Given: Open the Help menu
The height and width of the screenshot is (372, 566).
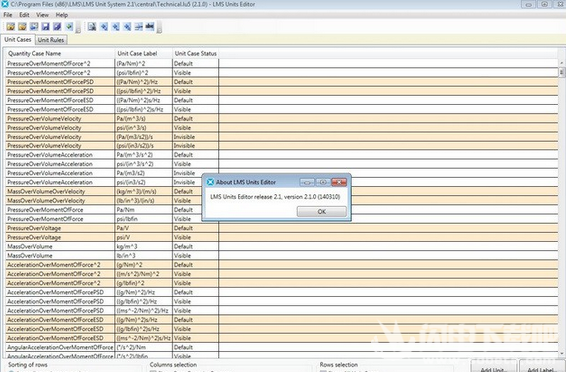Looking at the screenshot, I should point(62,15).
